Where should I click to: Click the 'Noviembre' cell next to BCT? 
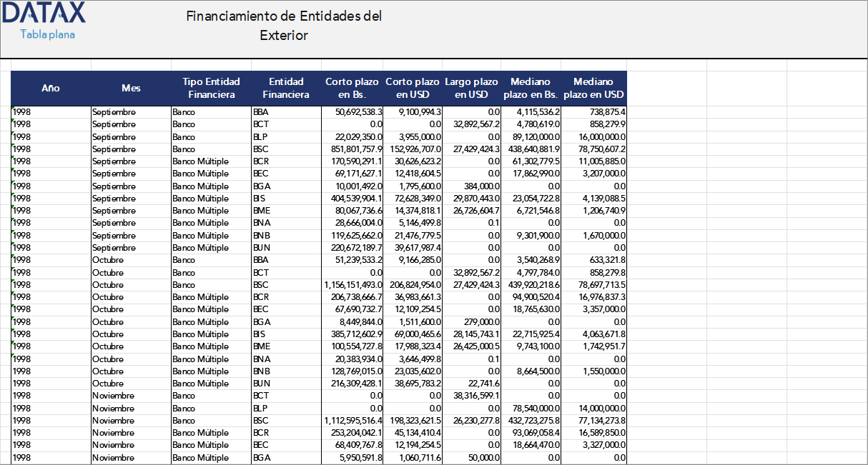(x=130, y=396)
